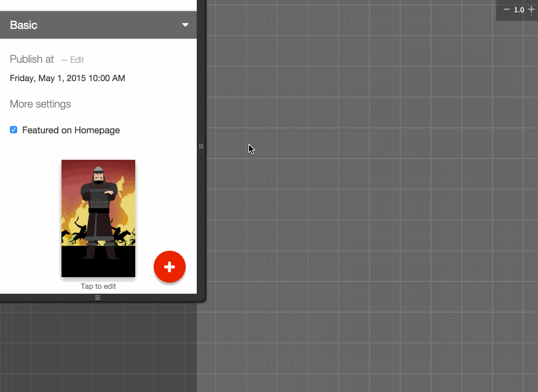Toggle the Featured on Homepage checkbox
The height and width of the screenshot is (392, 538).
click(x=14, y=130)
